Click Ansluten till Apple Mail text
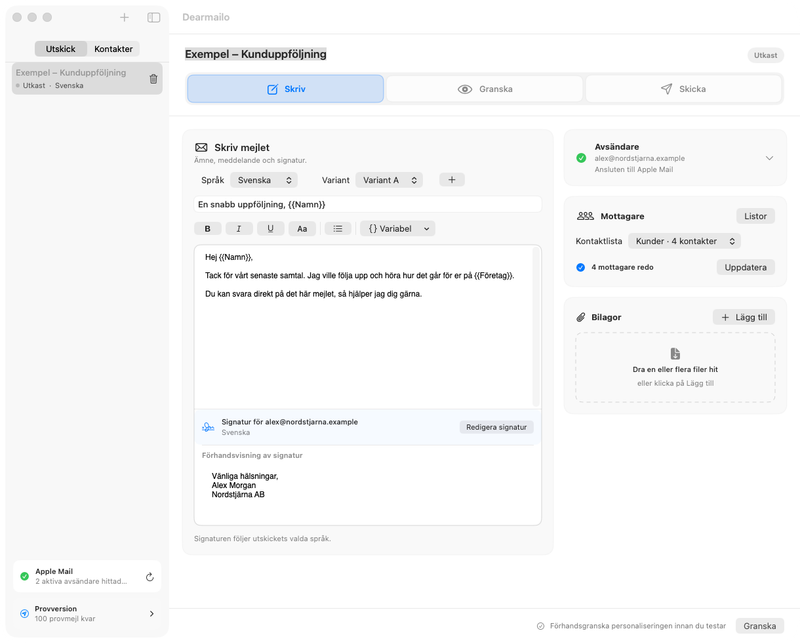Image resolution: width=800 pixels, height=643 pixels. coord(634,169)
